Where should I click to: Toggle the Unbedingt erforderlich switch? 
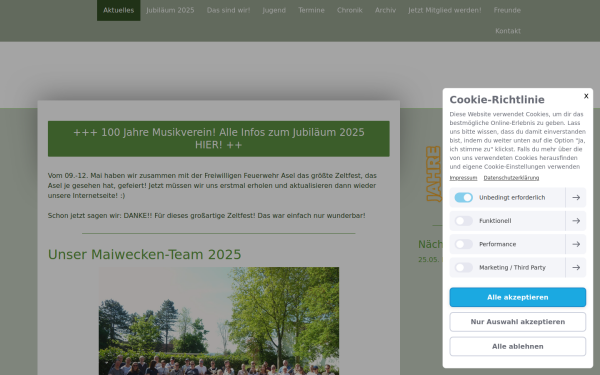pos(463,197)
